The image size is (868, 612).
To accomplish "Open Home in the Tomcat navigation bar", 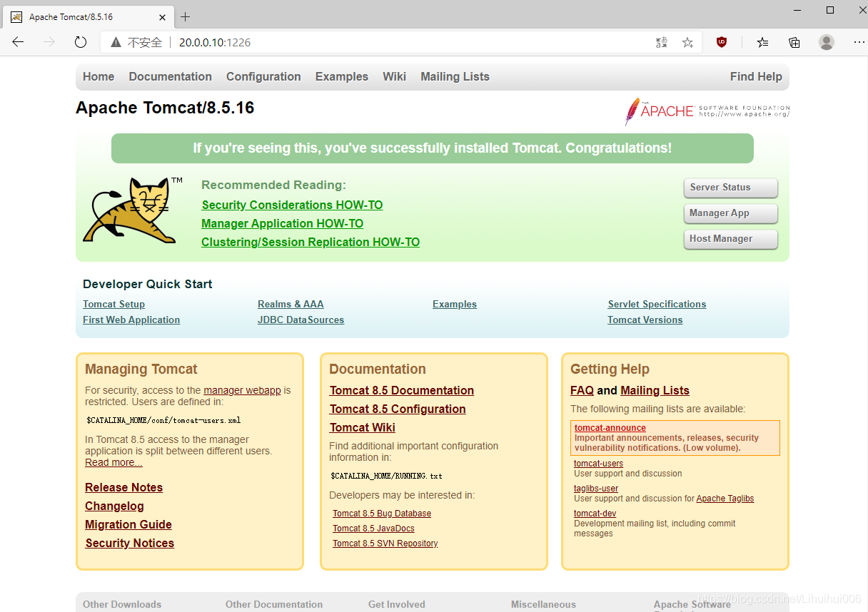I will point(99,76).
